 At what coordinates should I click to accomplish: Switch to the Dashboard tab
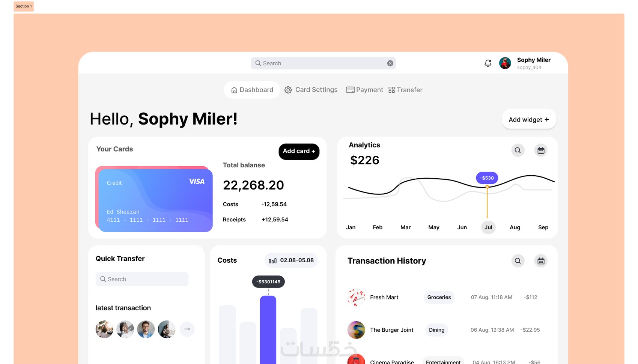click(x=252, y=90)
